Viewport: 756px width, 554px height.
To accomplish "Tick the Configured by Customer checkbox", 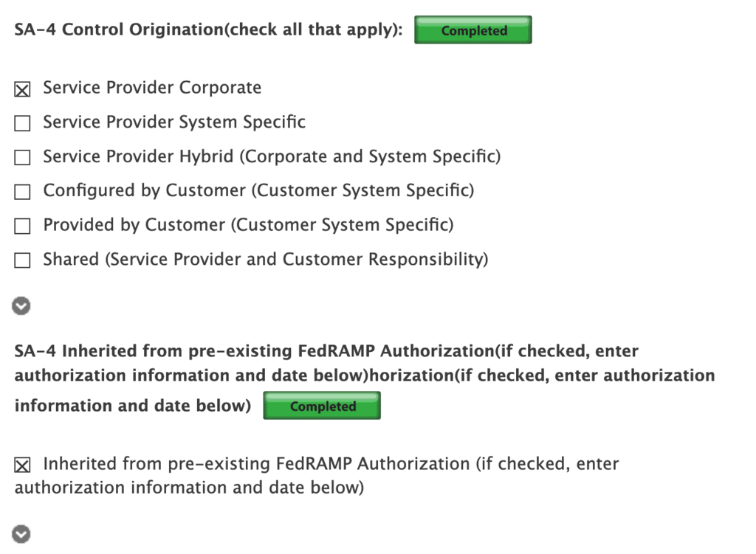I will [x=23, y=193].
